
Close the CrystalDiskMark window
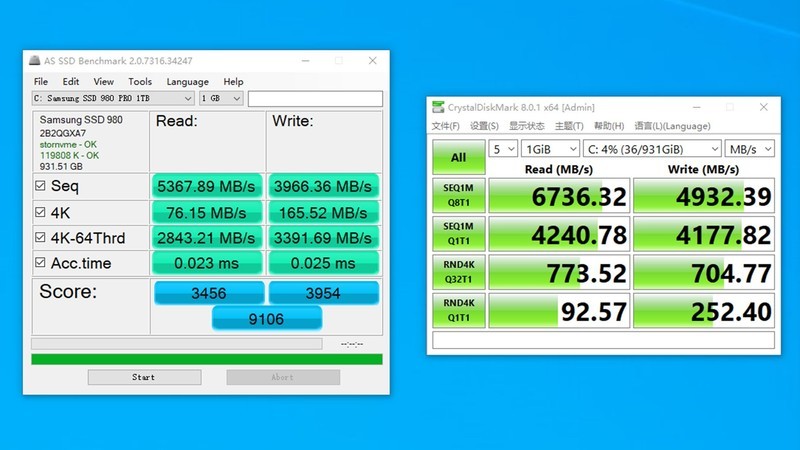point(763,107)
